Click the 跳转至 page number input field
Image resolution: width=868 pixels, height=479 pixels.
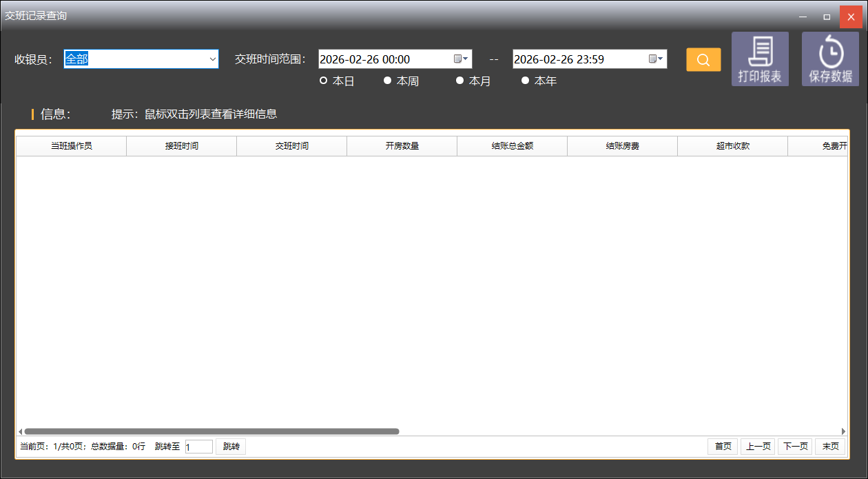[x=198, y=447]
